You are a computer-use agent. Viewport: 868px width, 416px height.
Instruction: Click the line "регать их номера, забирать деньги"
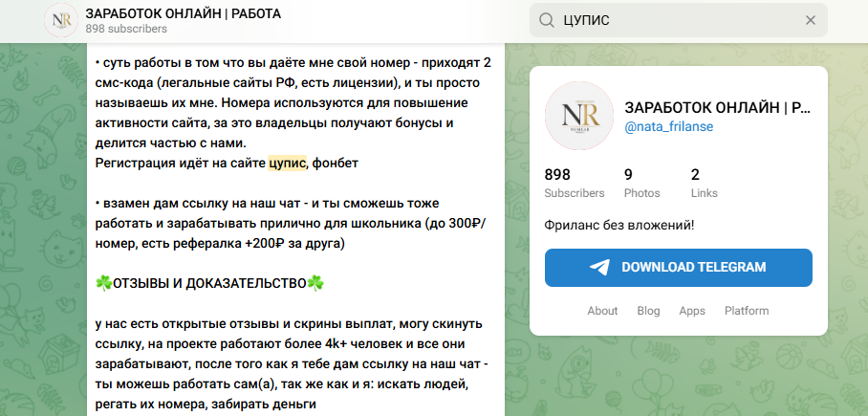[206, 404]
